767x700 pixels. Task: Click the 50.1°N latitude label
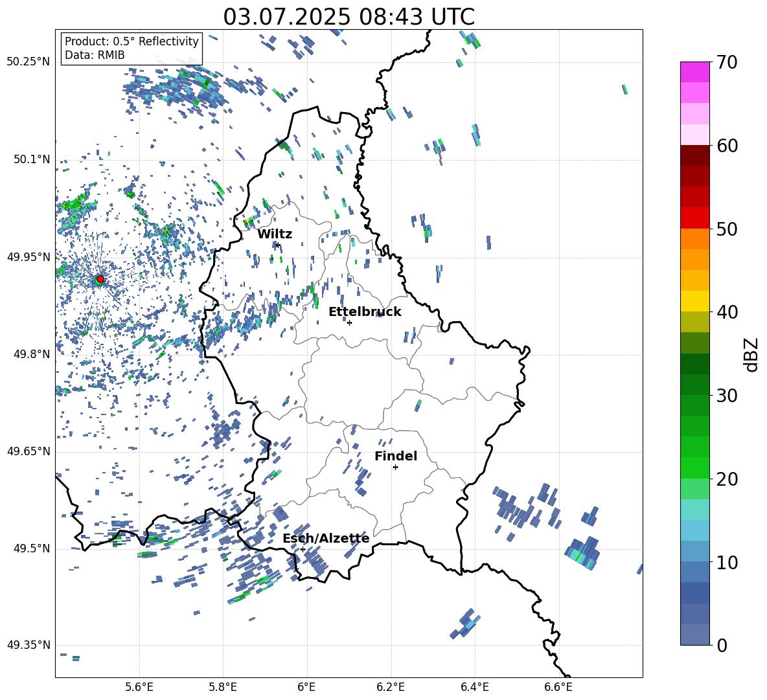point(32,160)
